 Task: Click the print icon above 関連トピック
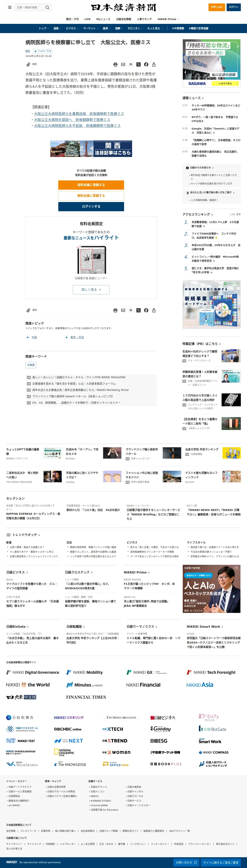115,310
